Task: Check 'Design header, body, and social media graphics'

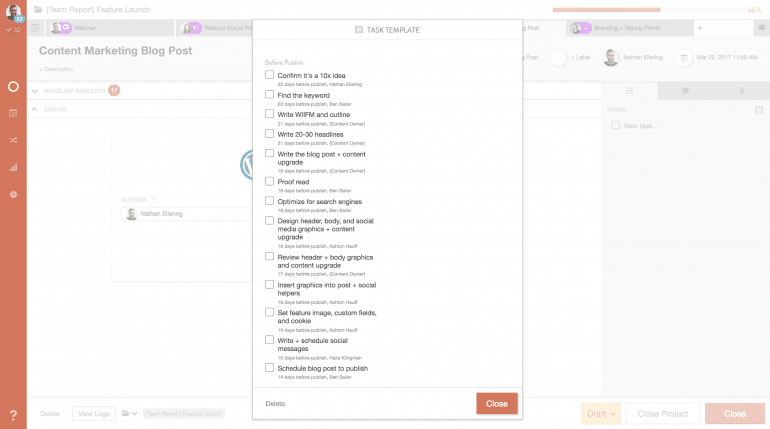Action: click(x=269, y=220)
